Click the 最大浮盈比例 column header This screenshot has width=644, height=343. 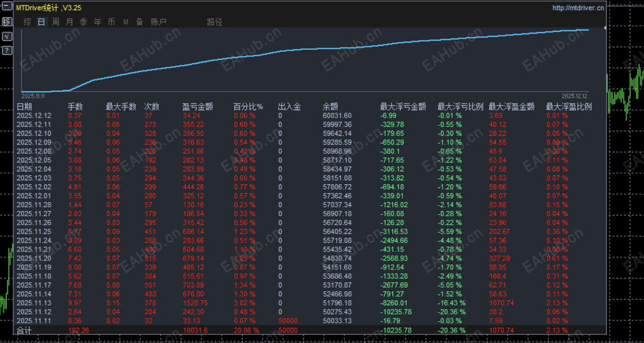pyautogui.click(x=569, y=107)
